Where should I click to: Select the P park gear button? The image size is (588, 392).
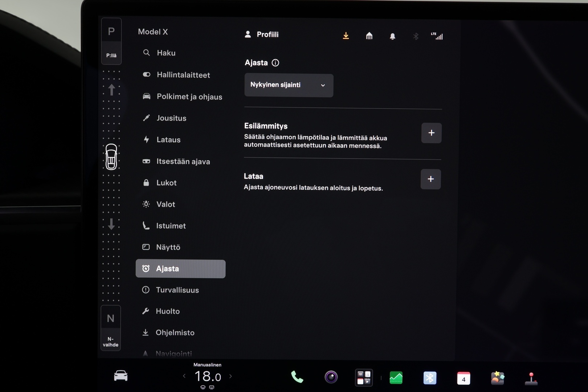coord(111,41)
